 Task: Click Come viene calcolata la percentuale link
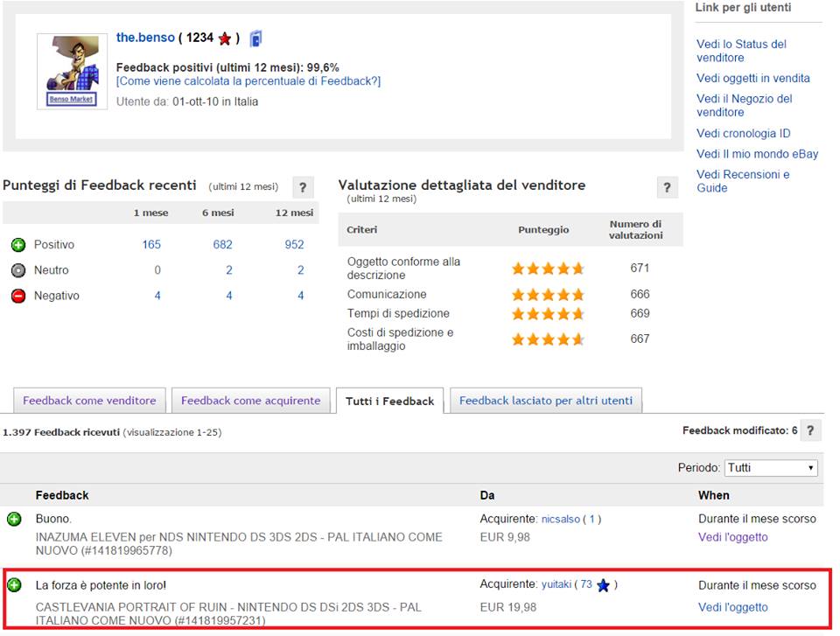pyautogui.click(x=248, y=81)
